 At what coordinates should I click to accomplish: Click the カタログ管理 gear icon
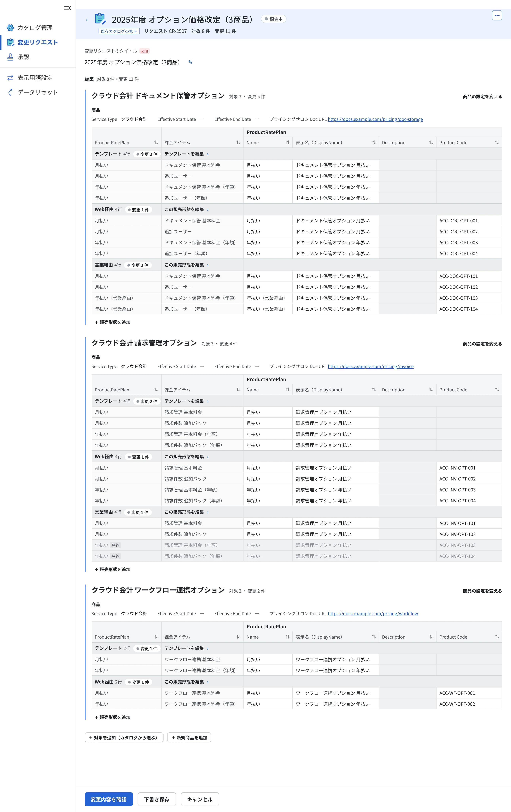pyautogui.click(x=10, y=28)
